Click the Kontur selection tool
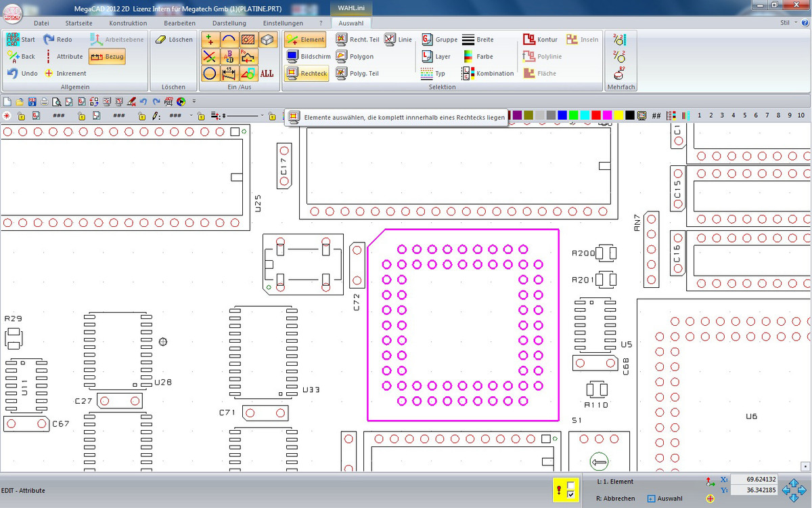Image resolution: width=812 pixels, height=508 pixels. 541,39
